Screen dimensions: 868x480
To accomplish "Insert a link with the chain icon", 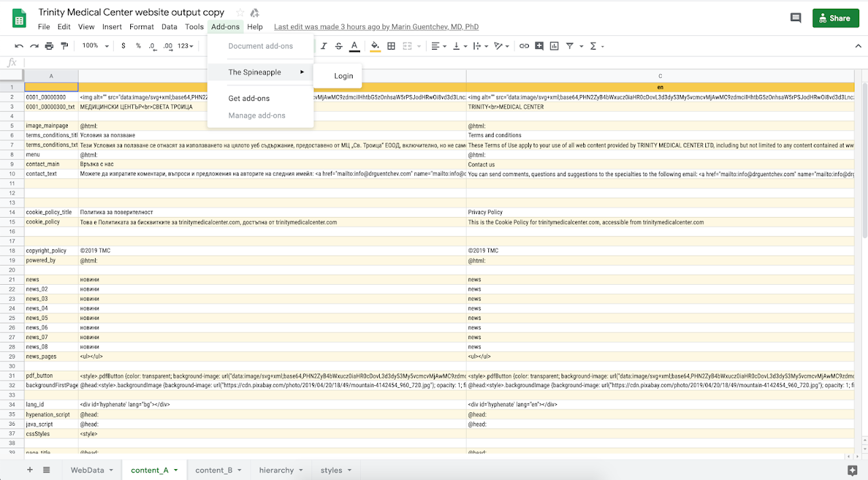I will (524, 46).
